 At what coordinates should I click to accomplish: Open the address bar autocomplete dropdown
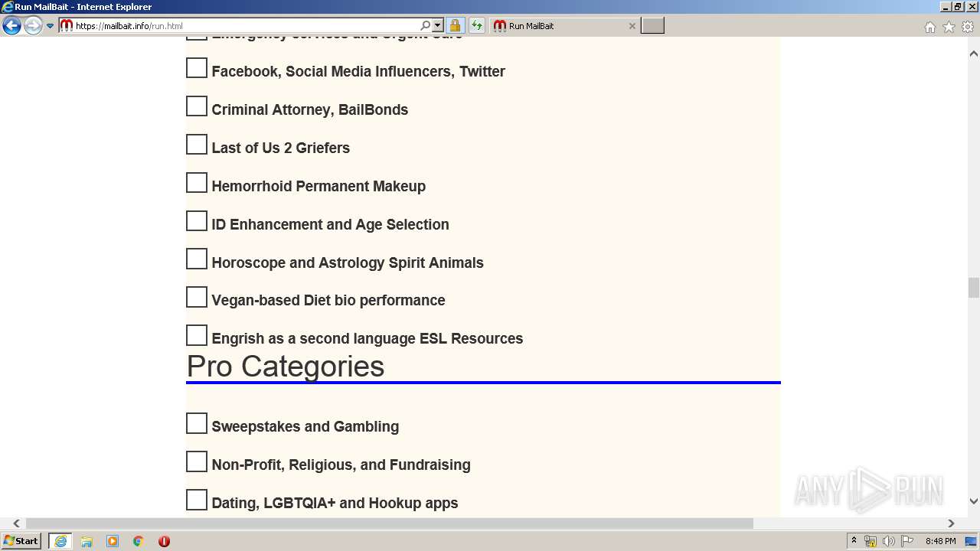(437, 25)
